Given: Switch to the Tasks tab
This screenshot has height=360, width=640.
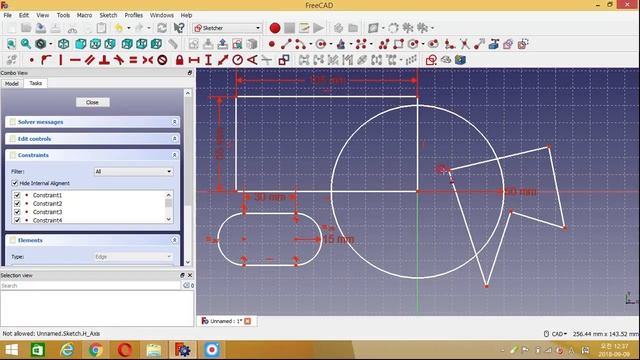Looking at the screenshot, I should (36, 83).
